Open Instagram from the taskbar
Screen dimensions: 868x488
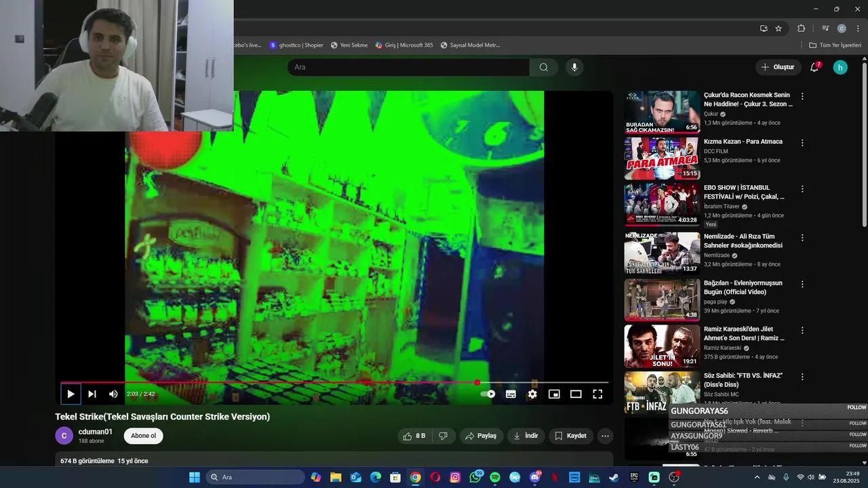(x=455, y=477)
